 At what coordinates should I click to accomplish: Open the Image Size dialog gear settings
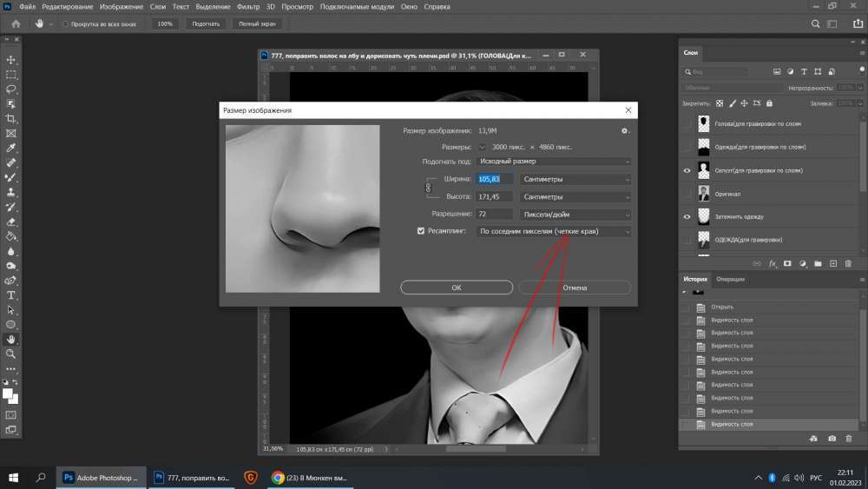click(624, 130)
